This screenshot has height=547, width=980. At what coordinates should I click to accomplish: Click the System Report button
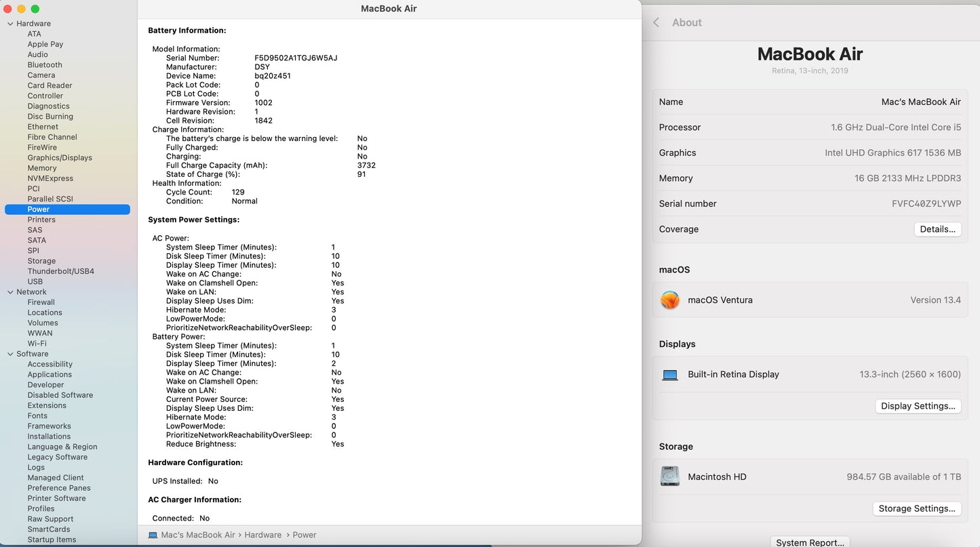810,542
